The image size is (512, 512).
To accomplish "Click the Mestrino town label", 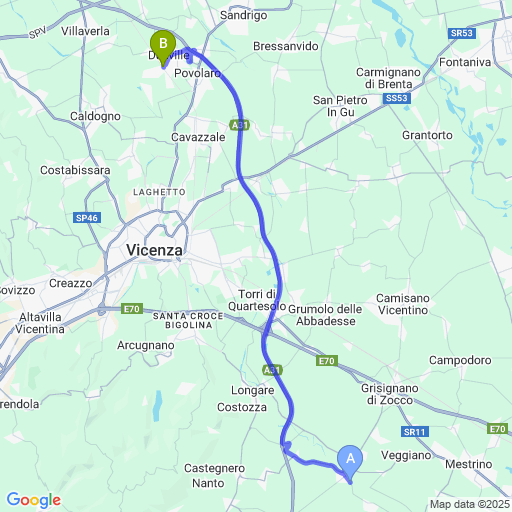I will tap(469, 464).
